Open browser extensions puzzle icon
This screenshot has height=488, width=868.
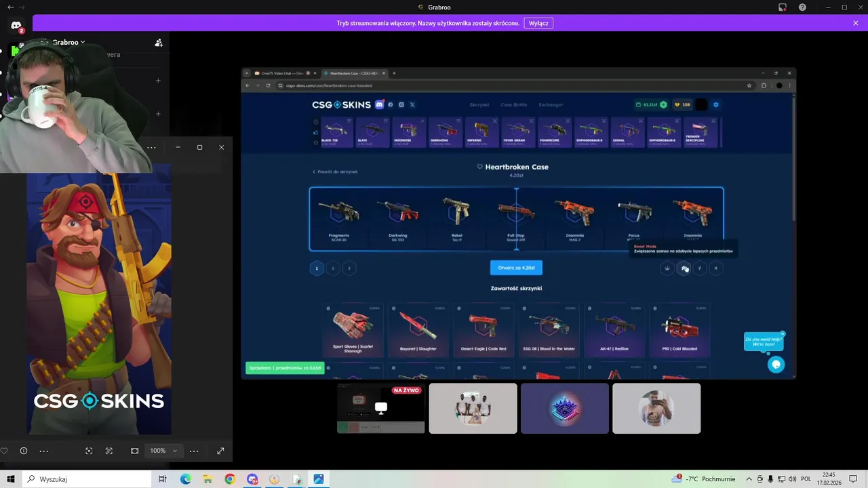pos(764,85)
